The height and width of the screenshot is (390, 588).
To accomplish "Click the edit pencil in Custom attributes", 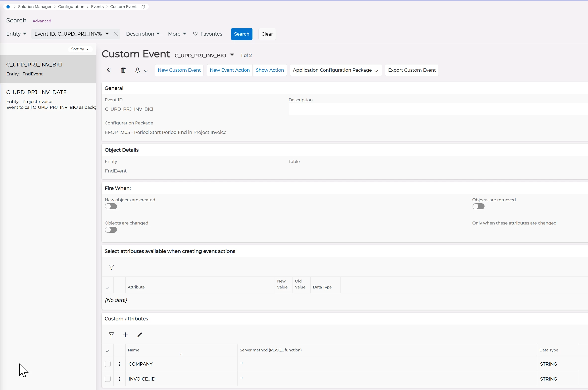I will coord(140,335).
